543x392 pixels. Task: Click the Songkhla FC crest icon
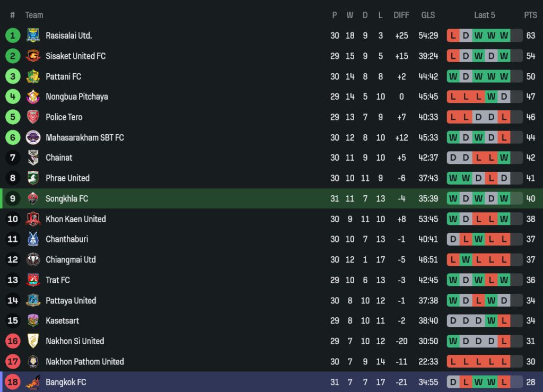pyautogui.click(x=33, y=199)
